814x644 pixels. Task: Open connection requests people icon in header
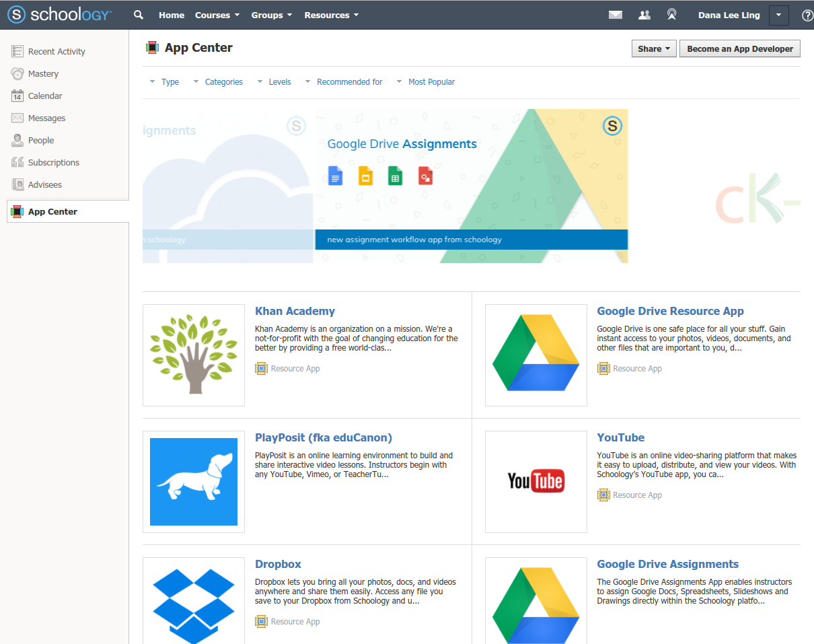(644, 15)
